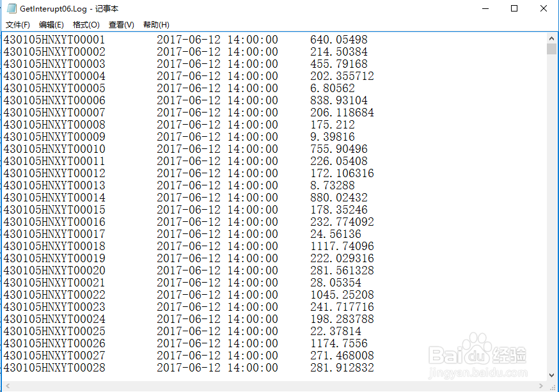Click ID 430105HNXYT00002
The image size is (559, 392).
pos(54,52)
